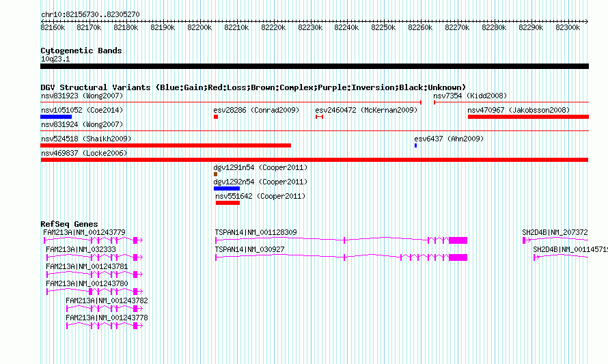
Task: Select the nsv469837 (Locke2006) long red bar
Action: pyautogui.click(x=314, y=160)
